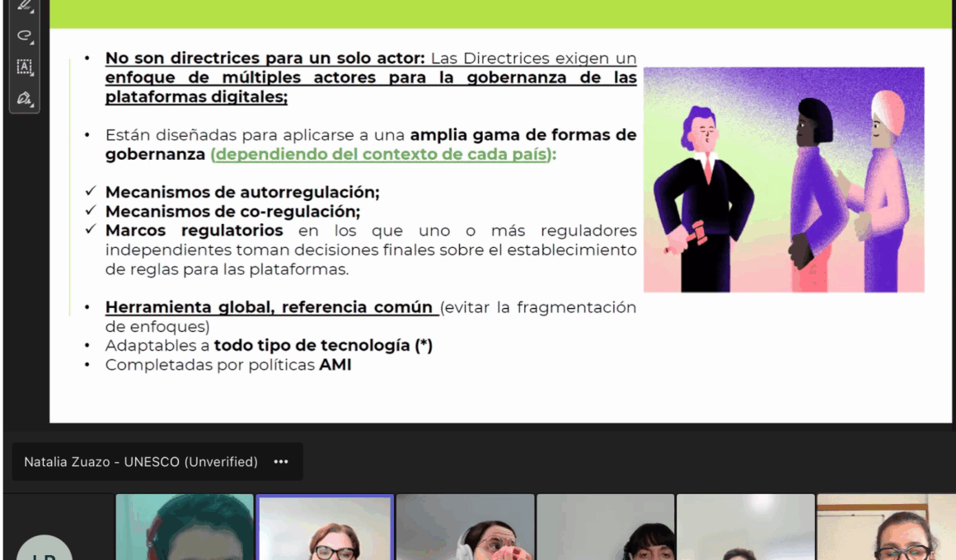Click 'No son directrices para un solo actor' heading

[265, 58]
